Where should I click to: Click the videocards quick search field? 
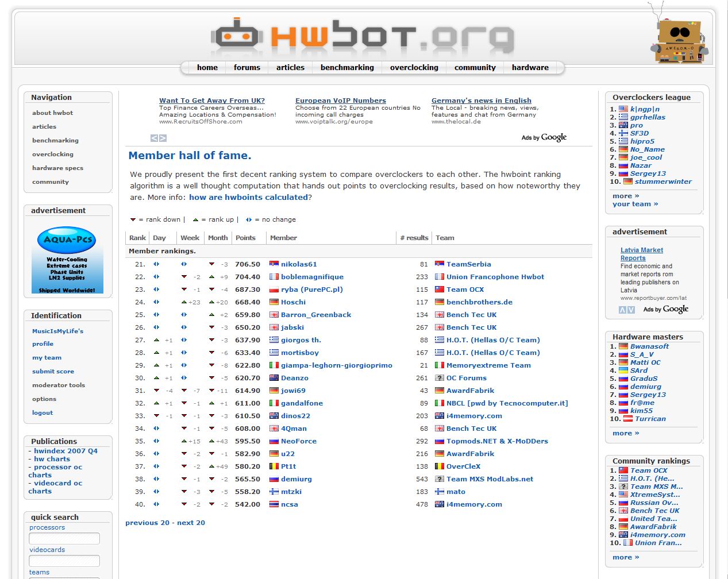pyautogui.click(x=64, y=561)
